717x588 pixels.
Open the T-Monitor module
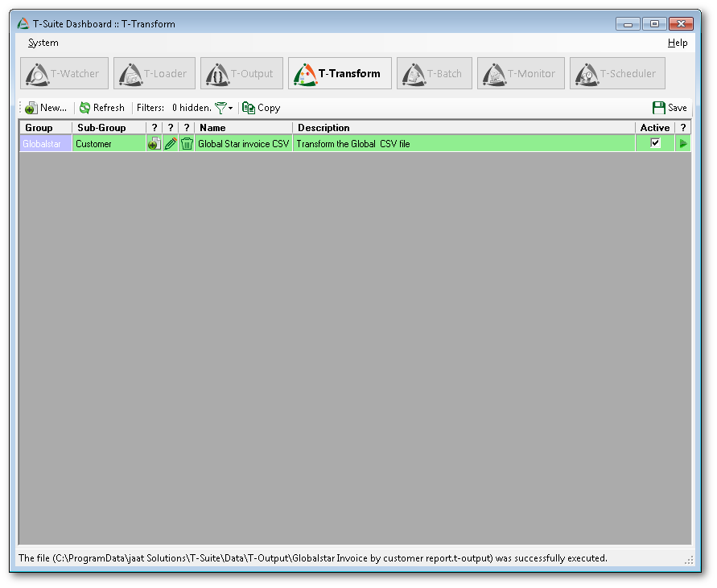[x=521, y=73]
